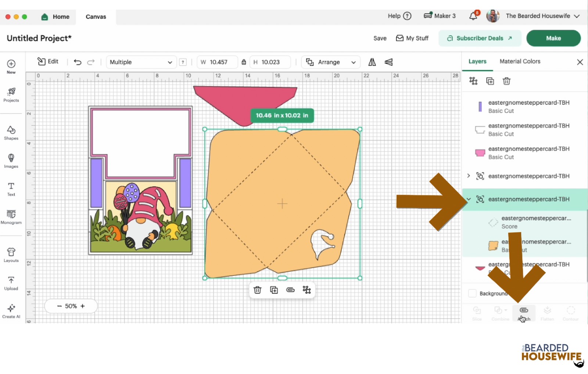Viewport: 588px width, 374px height.
Task: Open the Monogram tool
Action: point(11,217)
